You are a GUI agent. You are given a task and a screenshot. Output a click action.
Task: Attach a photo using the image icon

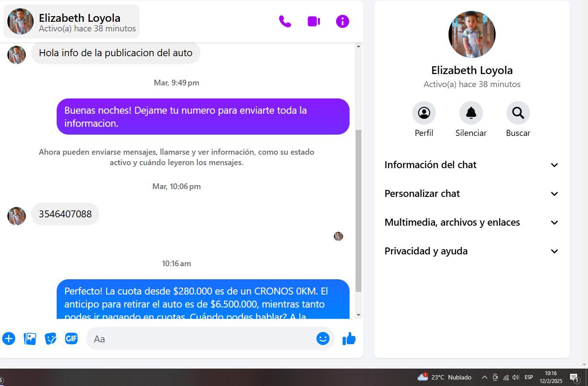[30, 339]
